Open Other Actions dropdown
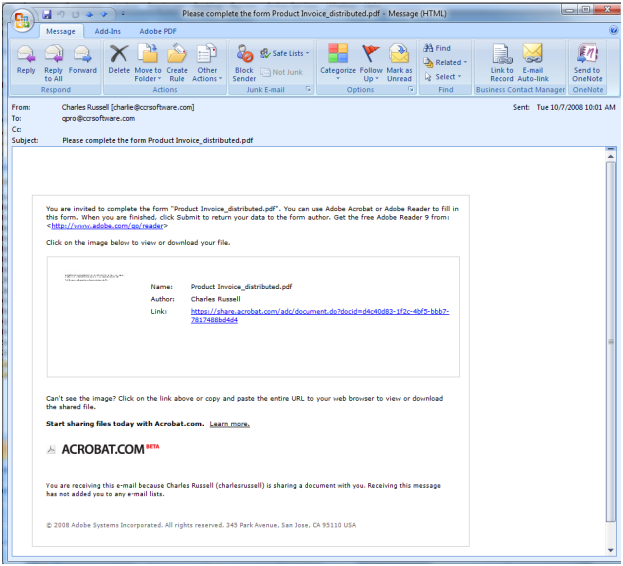623x566 pixels. coord(207,63)
